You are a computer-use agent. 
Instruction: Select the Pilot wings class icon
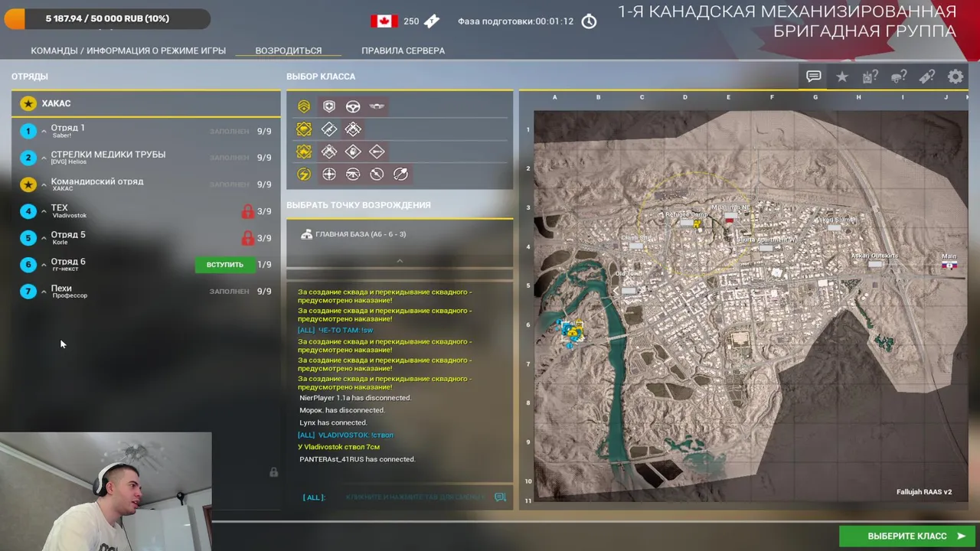[x=377, y=106]
